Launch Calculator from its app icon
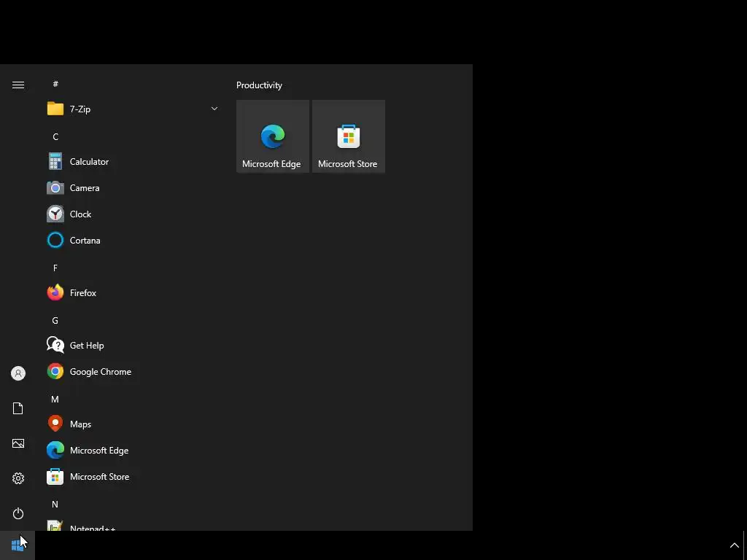Screen dimensions: 747x560 pyautogui.click(x=55, y=161)
